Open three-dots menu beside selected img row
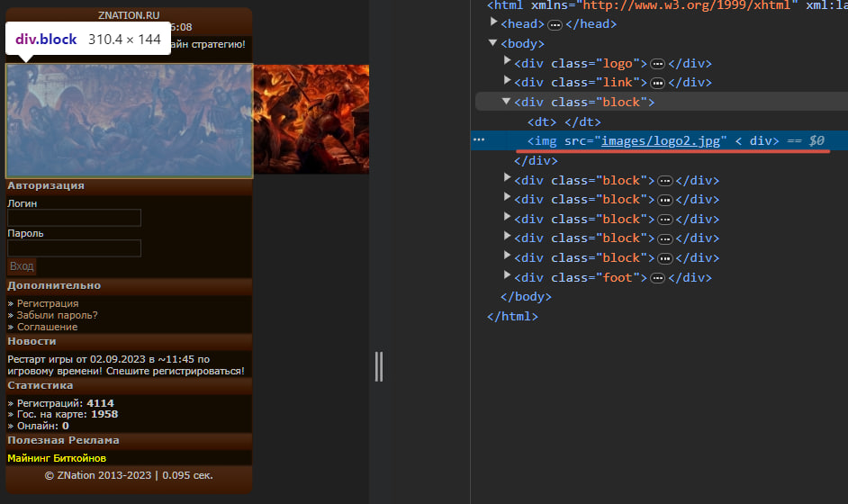 tap(479, 140)
